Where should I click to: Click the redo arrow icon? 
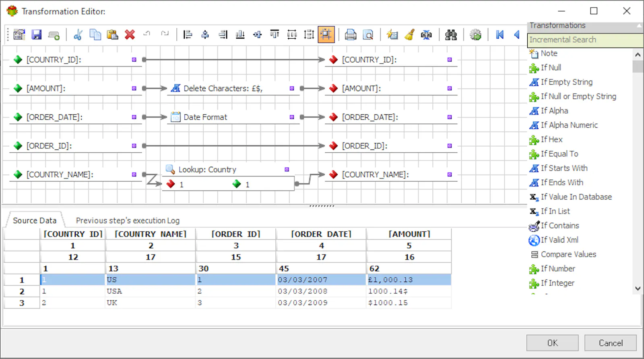point(165,34)
